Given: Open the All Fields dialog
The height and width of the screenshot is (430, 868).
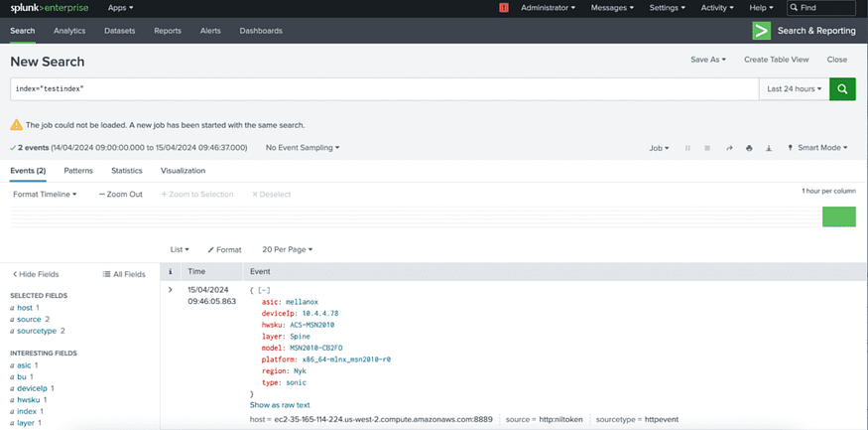Looking at the screenshot, I should coord(124,274).
